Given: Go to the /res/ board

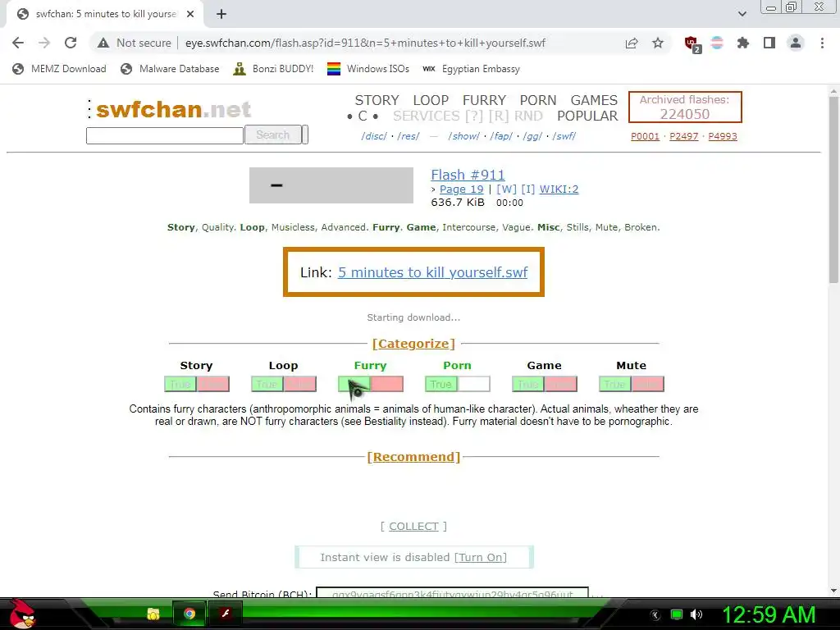Looking at the screenshot, I should [409, 136].
